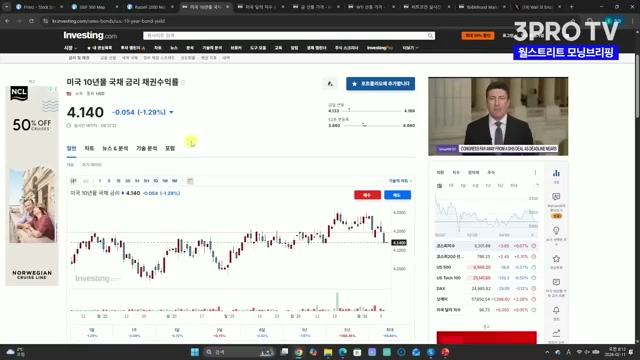This screenshot has width=640, height=360.
Task: Click the AI chat icon in sidebar
Action: tap(556, 197)
